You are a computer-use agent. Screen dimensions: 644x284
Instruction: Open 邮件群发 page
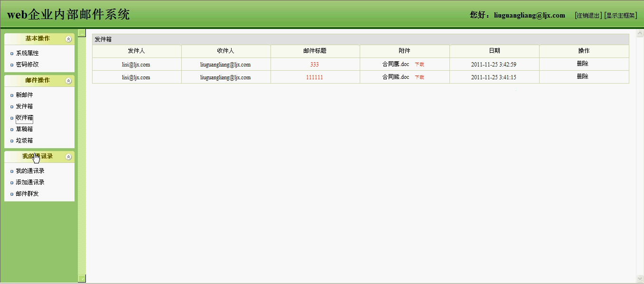27,194
